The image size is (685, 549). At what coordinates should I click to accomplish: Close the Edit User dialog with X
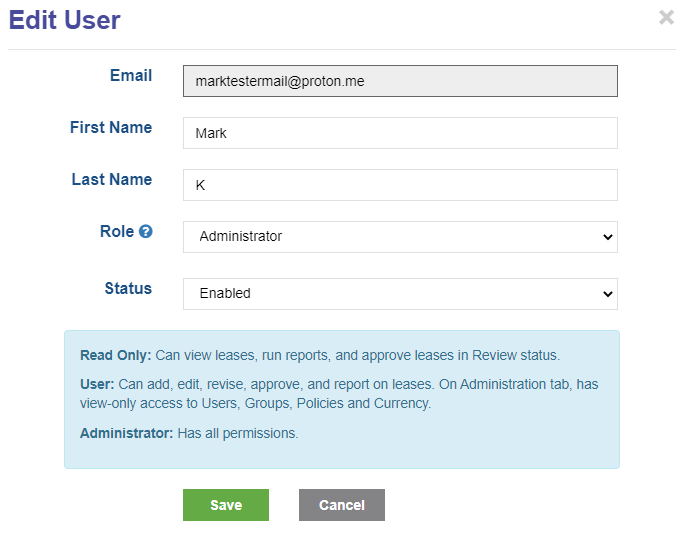tap(666, 17)
